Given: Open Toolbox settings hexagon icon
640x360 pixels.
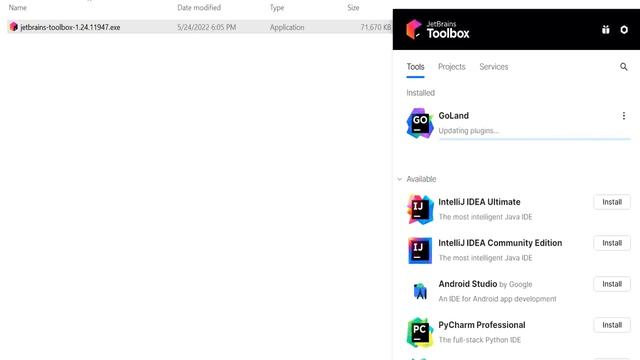Looking at the screenshot, I should click(624, 29).
